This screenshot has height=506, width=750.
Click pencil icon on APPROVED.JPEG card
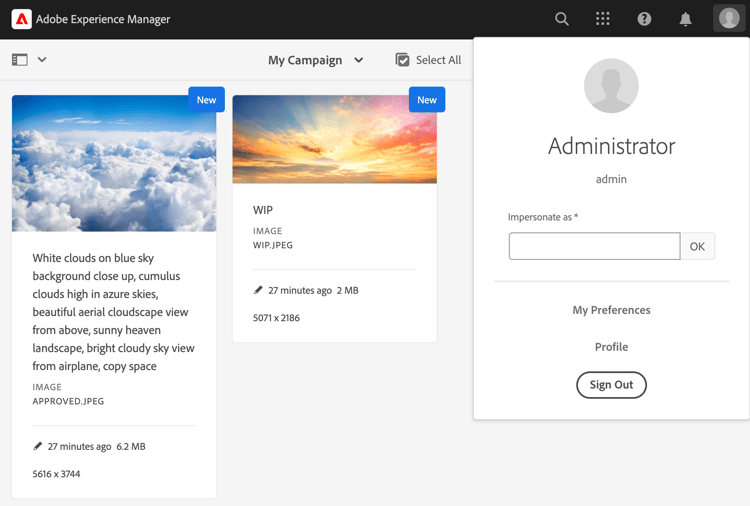point(38,446)
